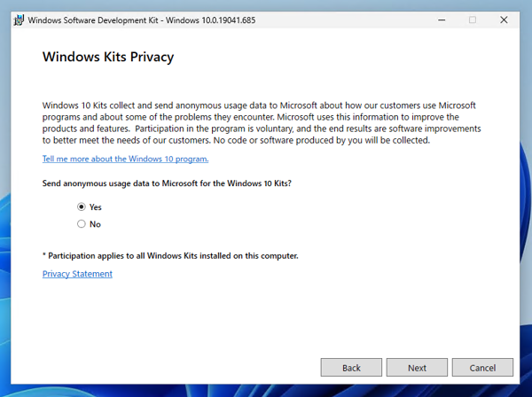The image size is (532, 397).
Task: Cancel the SDK installation
Action: [482, 368]
